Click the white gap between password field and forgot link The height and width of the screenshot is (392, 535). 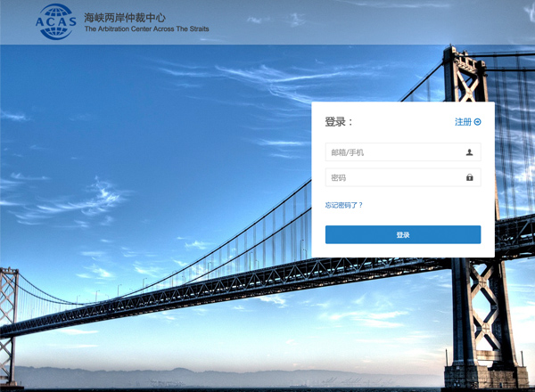[403, 193]
